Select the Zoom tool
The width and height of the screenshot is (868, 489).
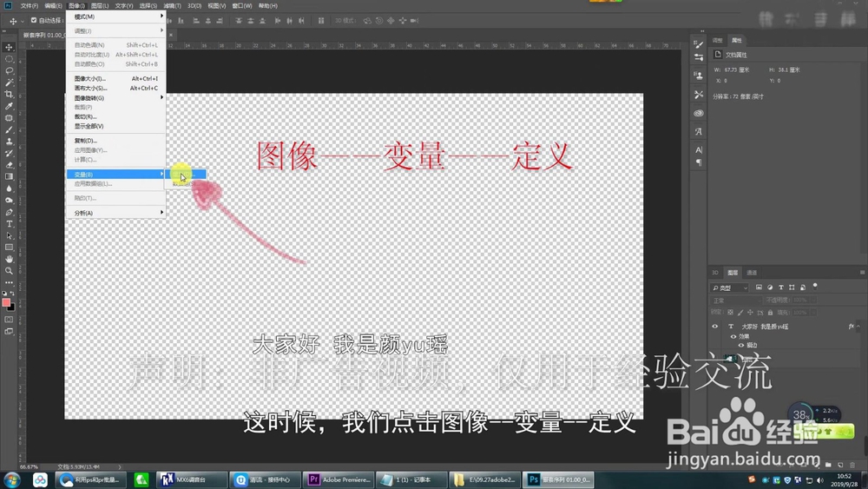[9, 271]
